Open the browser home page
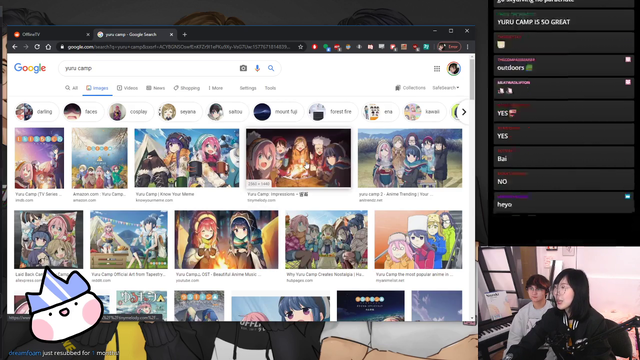 [48, 47]
